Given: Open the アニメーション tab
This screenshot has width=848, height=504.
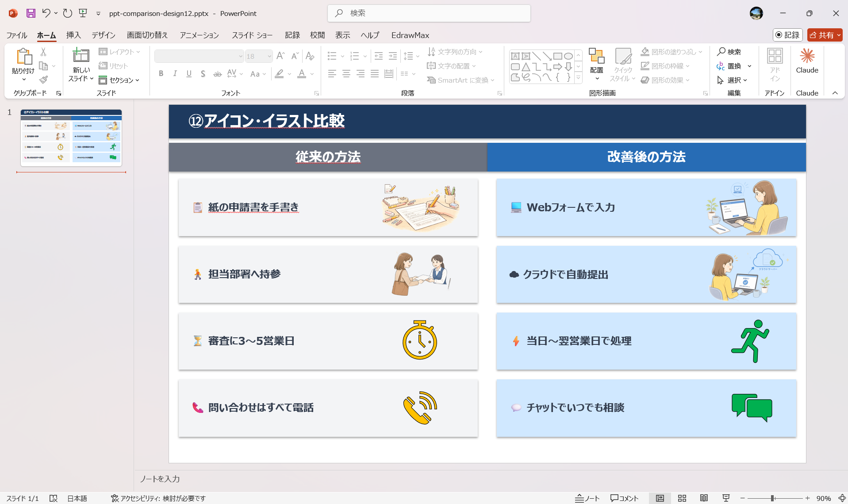Looking at the screenshot, I should click(x=199, y=35).
